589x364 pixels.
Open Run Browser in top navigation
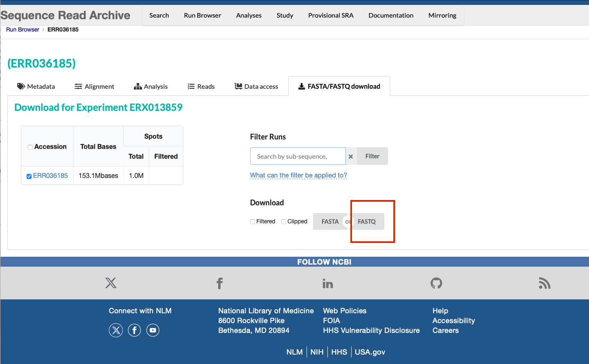[202, 15]
